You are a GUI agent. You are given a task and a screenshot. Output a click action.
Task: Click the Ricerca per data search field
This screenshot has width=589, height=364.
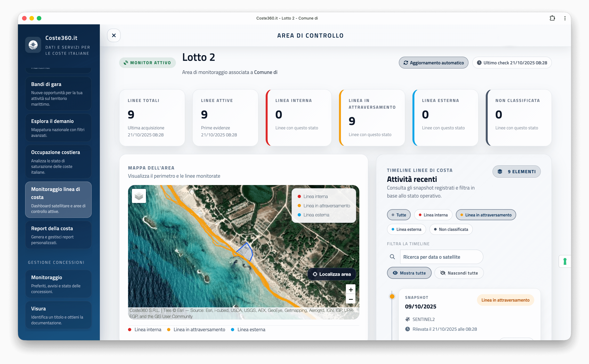[x=441, y=257]
